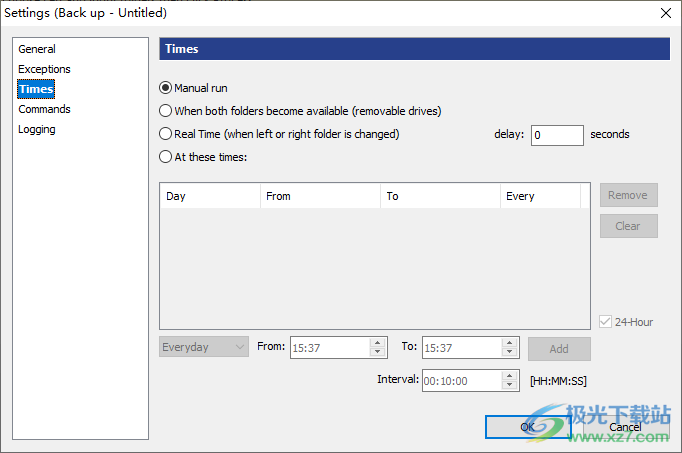Close the Settings dialog window
The image size is (682, 453).
pos(665,13)
